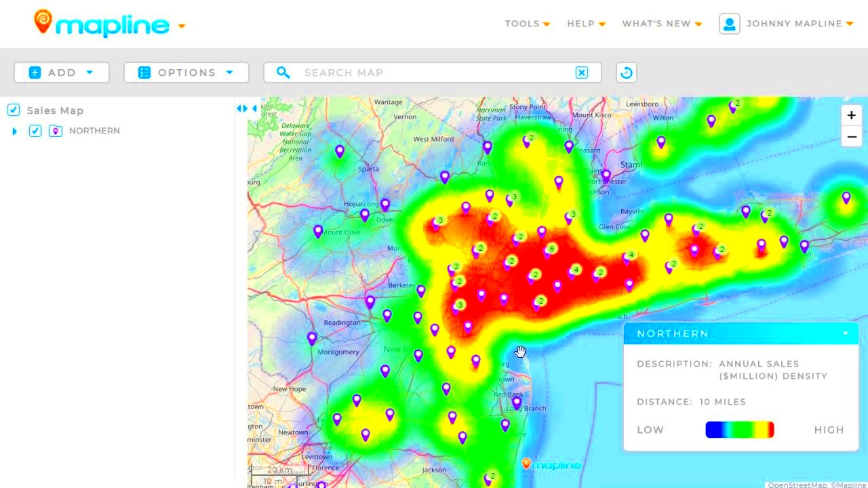This screenshot has height=488, width=868.
Task: Click the SEARCH MAP input field
Action: tap(434, 73)
